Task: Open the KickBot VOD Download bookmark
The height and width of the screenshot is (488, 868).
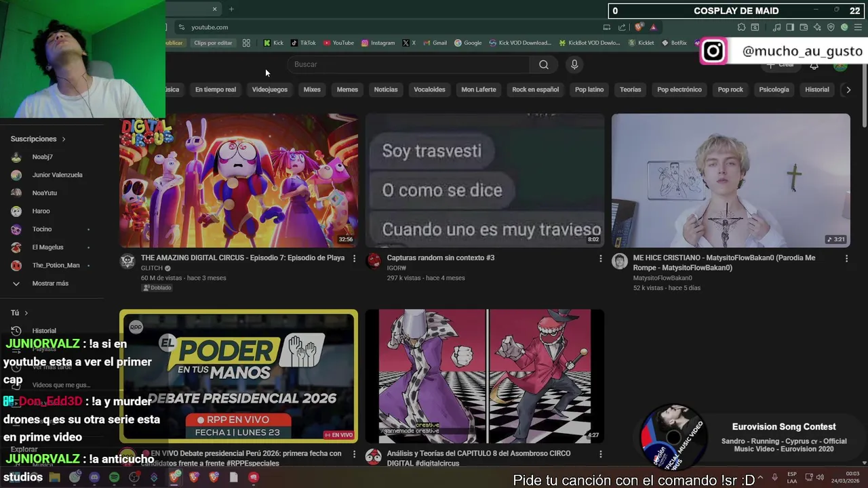Action: pyautogui.click(x=589, y=43)
